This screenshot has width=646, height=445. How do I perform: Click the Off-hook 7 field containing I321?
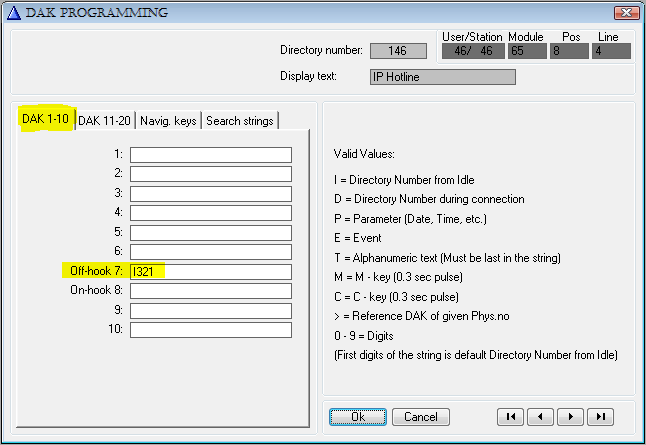click(210, 272)
